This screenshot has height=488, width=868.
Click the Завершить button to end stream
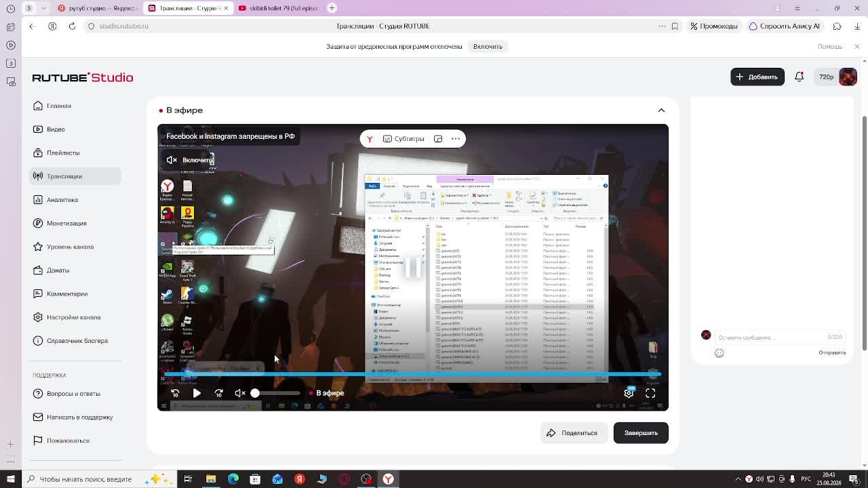click(x=641, y=433)
